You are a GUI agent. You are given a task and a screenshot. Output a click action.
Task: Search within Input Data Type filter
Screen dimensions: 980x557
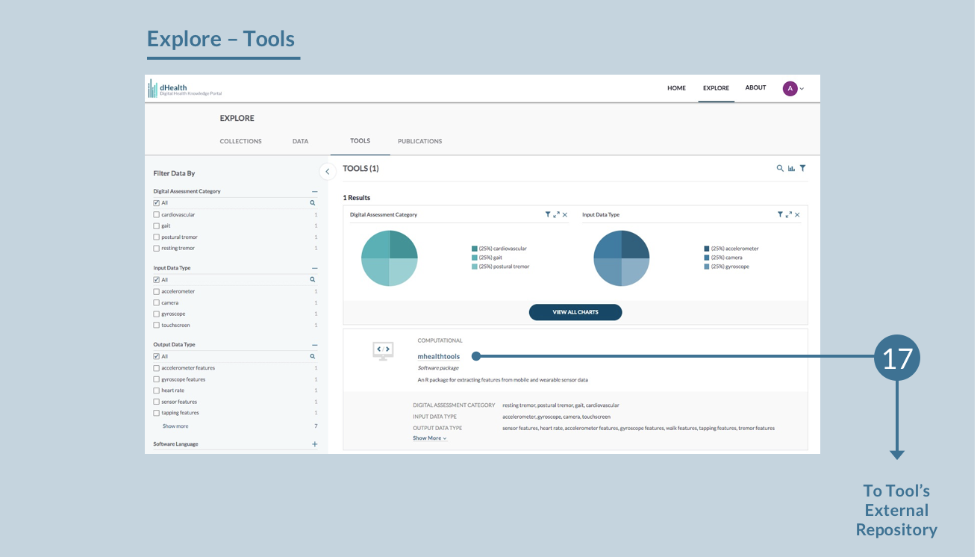(x=313, y=280)
